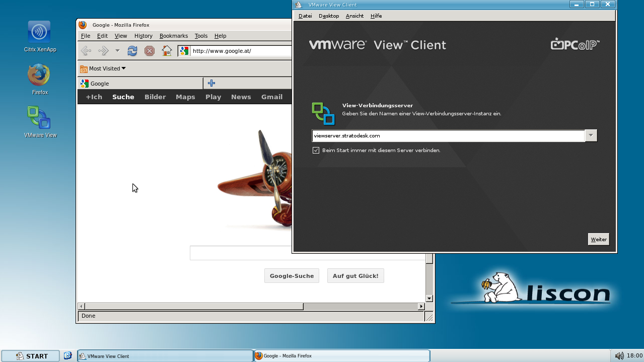This screenshot has height=362, width=644.
Task: Click Firefox forward arrow button
Action: [103, 50]
